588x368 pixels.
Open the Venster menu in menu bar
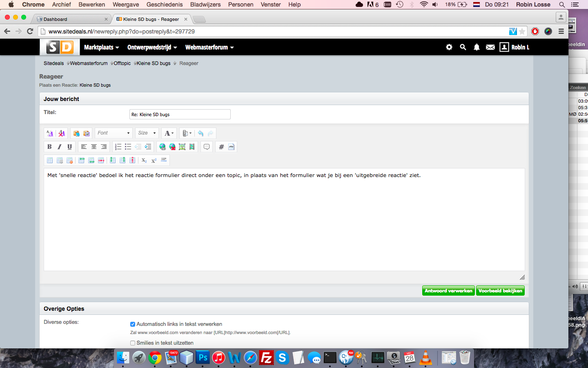271,4
